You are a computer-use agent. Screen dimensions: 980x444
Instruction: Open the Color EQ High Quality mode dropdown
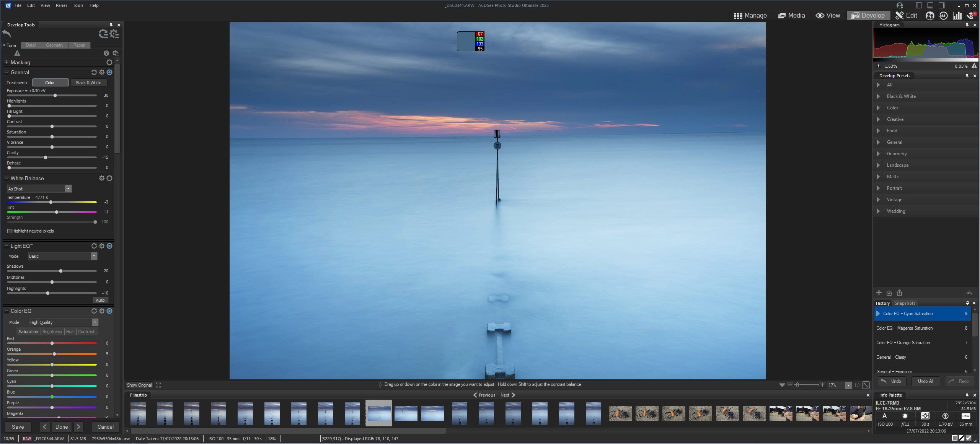pyautogui.click(x=95, y=322)
